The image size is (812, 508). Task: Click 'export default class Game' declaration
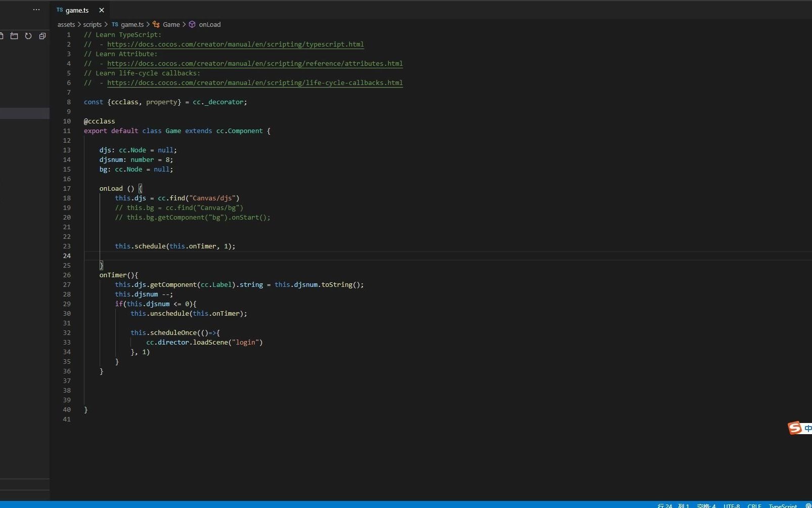pyautogui.click(x=132, y=131)
